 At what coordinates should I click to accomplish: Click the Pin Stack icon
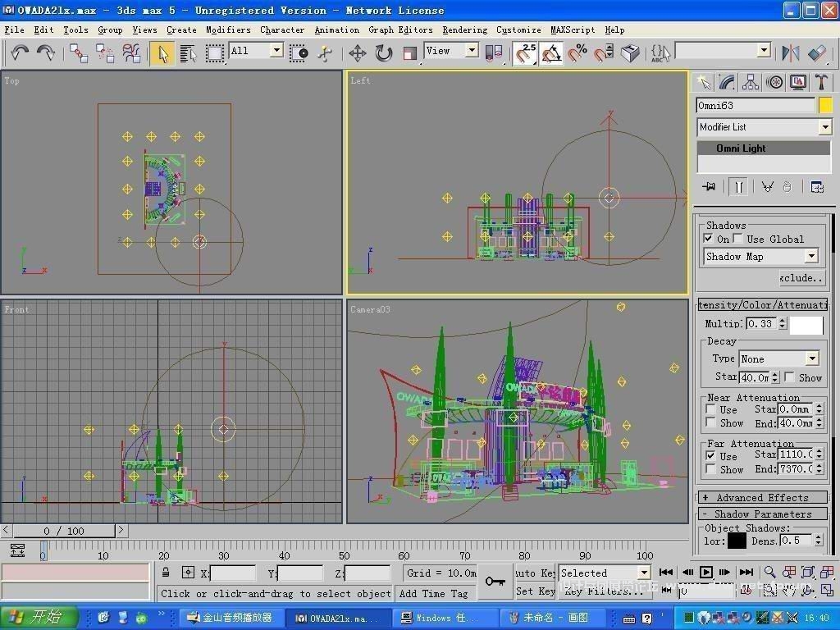click(709, 186)
